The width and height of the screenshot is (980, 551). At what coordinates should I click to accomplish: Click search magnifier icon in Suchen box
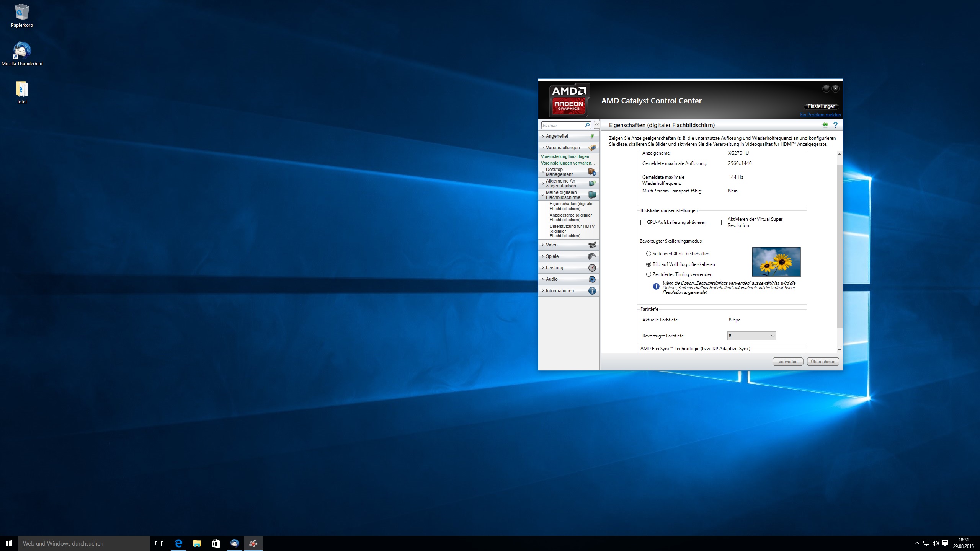587,125
